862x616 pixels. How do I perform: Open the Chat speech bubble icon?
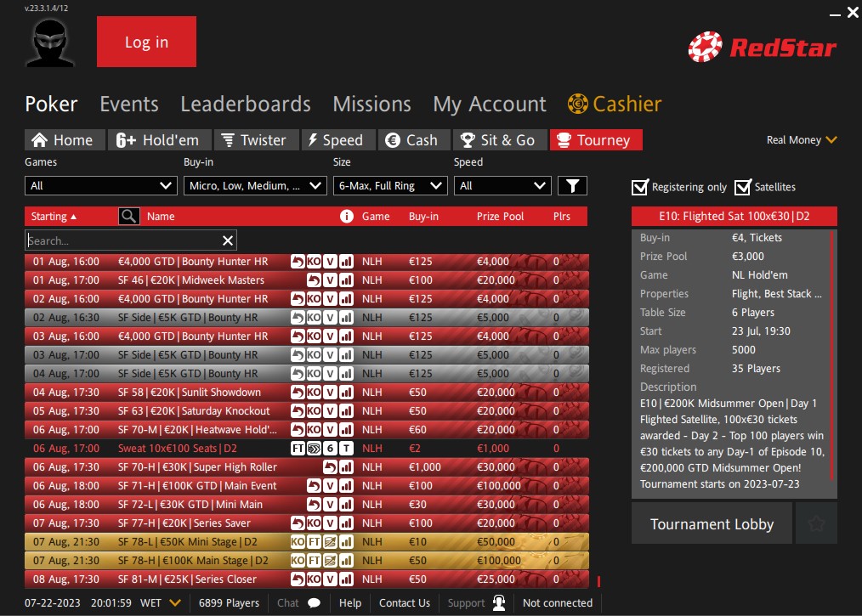click(314, 602)
